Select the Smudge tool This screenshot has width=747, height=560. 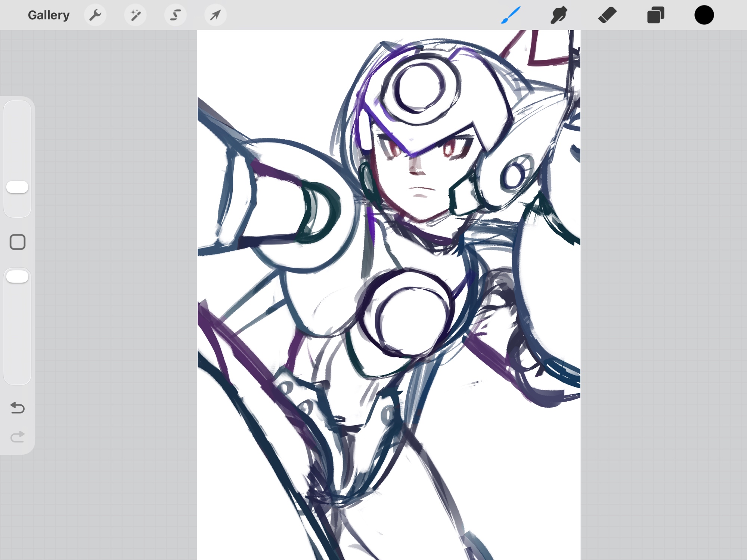pos(559,15)
